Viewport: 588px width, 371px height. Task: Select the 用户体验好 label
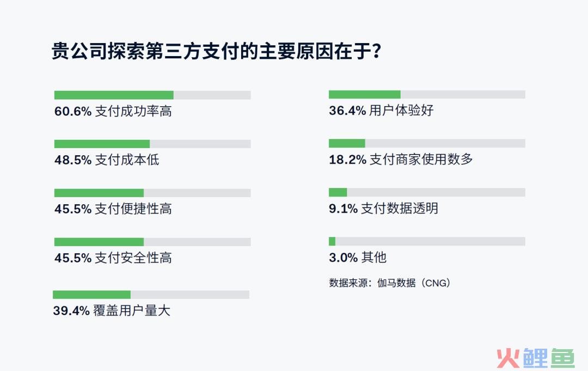[401, 111]
